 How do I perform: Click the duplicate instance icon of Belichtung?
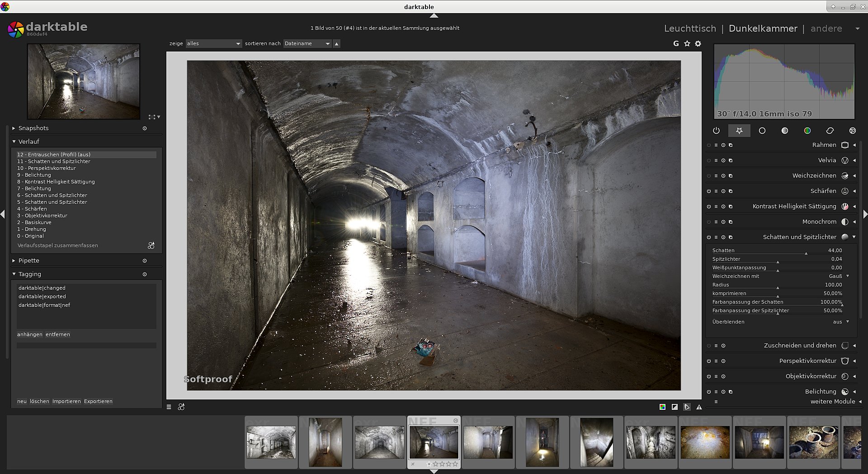[x=731, y=391]
